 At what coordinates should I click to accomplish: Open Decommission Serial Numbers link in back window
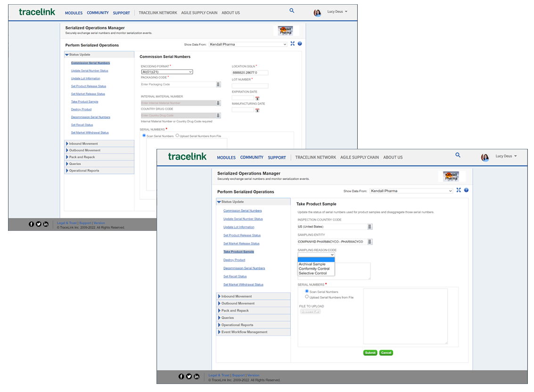(x=90, y=117)
